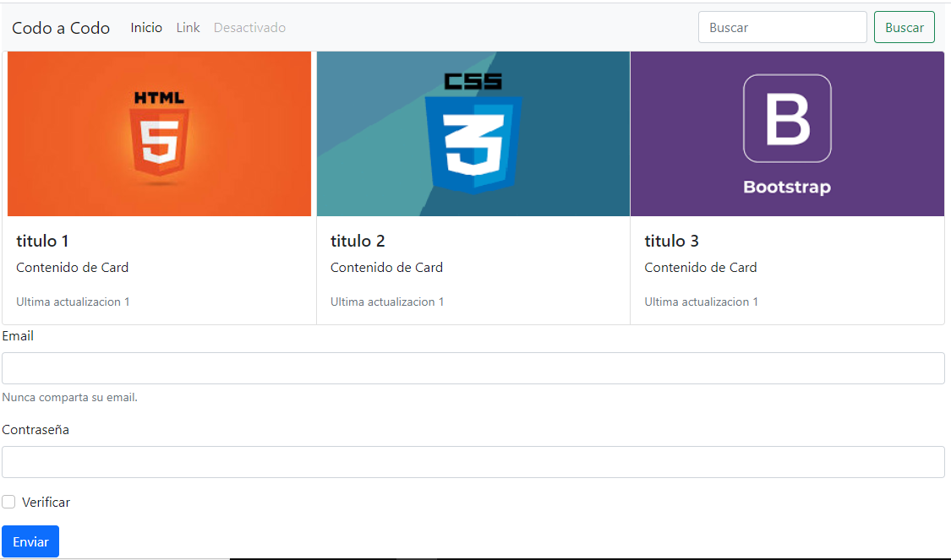Click the HTML5 logo card image
The width and height of the screenshot is (951, 560).
pos(159,133)
